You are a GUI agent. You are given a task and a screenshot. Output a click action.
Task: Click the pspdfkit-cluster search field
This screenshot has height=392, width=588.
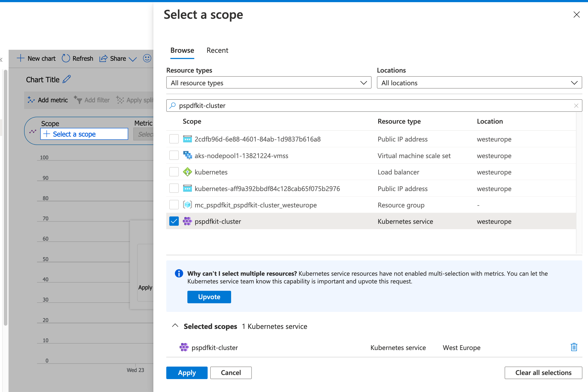click(374, 106)
